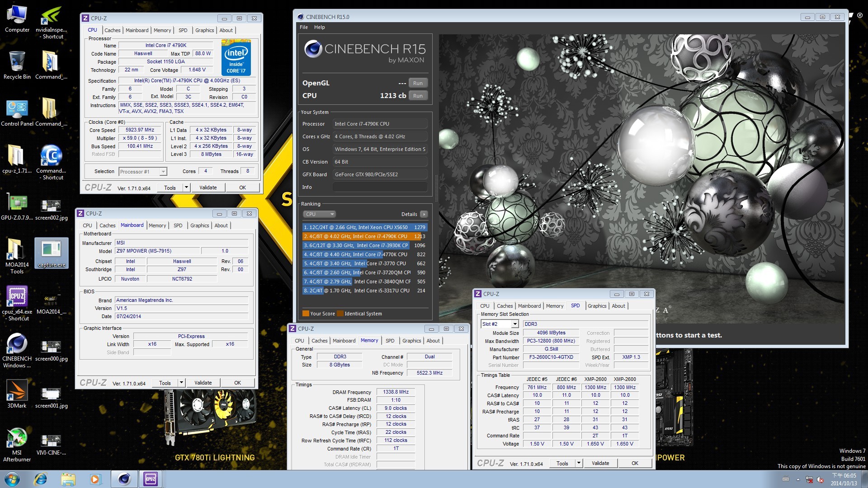Viewport: 868px width, 488px height.
Task: Open the cpu-z_1.71 folder icon
Action: tap(17, 159)
